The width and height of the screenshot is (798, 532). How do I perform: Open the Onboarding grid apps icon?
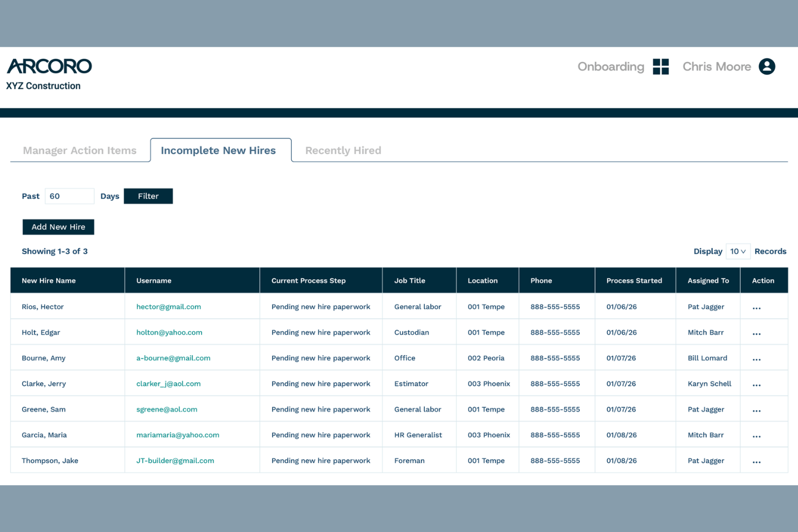coord(661,67)
